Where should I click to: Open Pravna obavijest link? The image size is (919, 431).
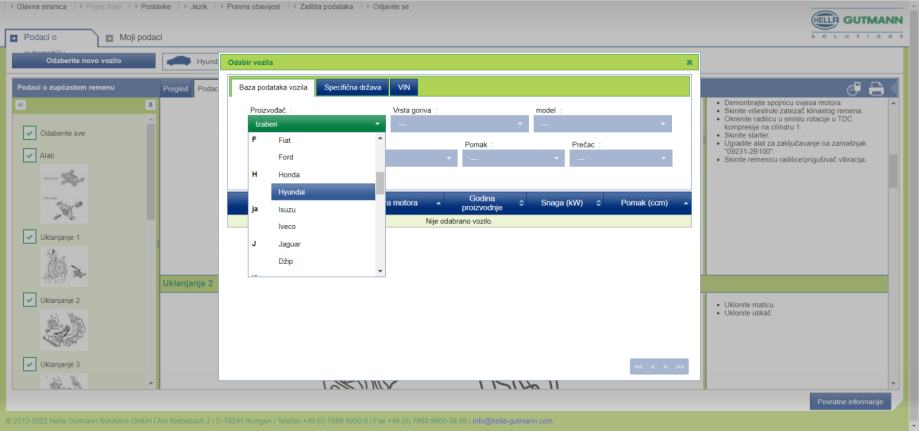click(253, 7)
